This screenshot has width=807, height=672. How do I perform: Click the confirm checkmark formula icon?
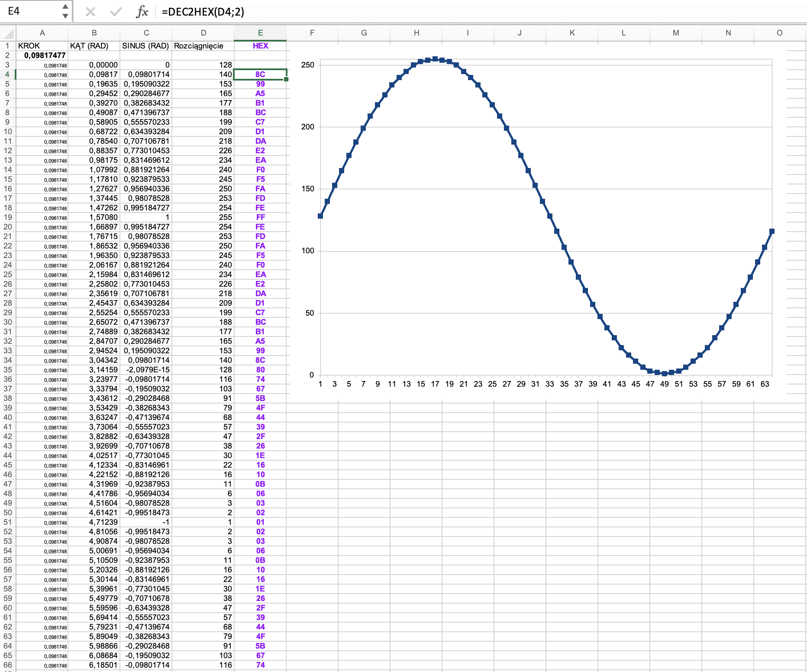[x=116, y=12]
